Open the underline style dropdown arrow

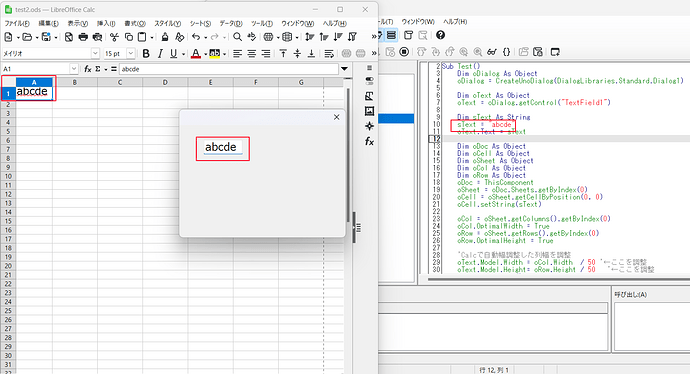[184, 54]
